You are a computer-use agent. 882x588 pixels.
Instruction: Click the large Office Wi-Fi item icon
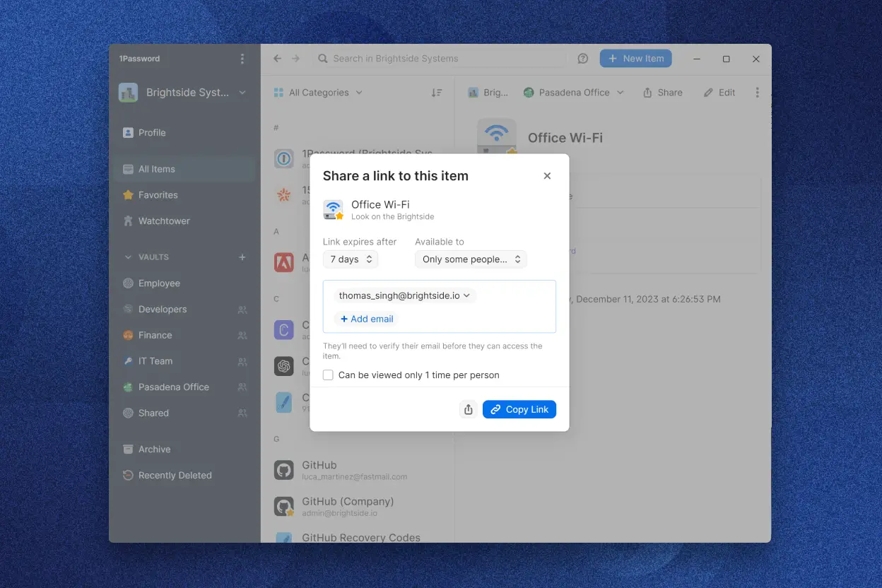click(x=497, y=137)
